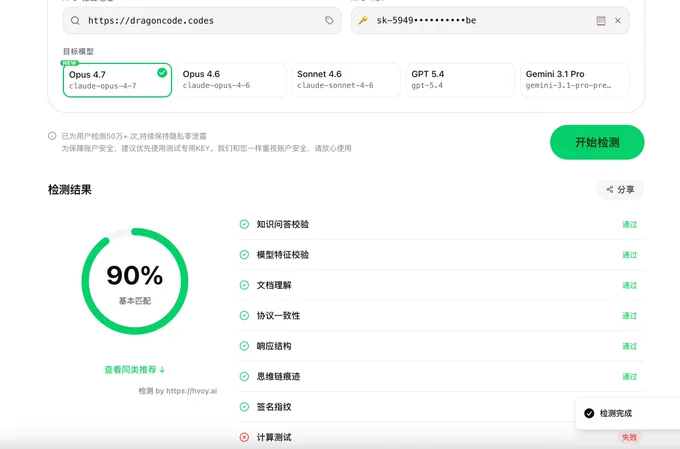This screenshot has width=680, height=449.
Task: Click the 知识问答校验 row label
Action: pyautogui.click(x=283, y=224)
